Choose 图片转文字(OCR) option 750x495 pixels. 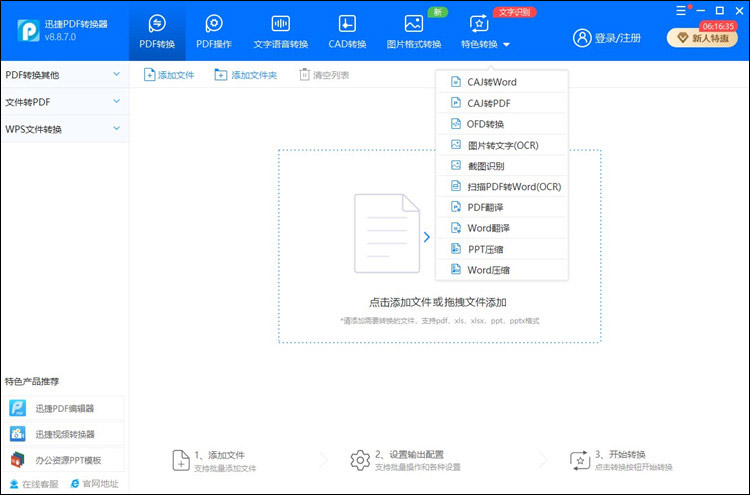click(502, 145)
